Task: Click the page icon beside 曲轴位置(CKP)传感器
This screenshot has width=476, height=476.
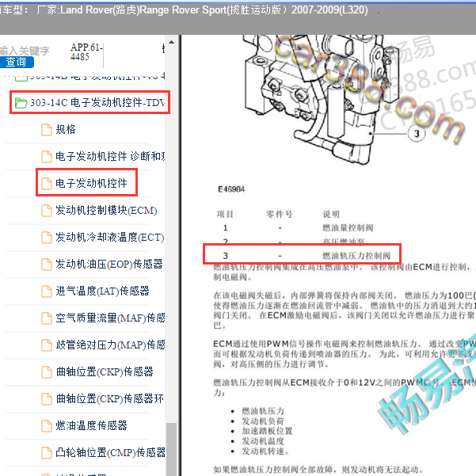Action: point(47,372)
